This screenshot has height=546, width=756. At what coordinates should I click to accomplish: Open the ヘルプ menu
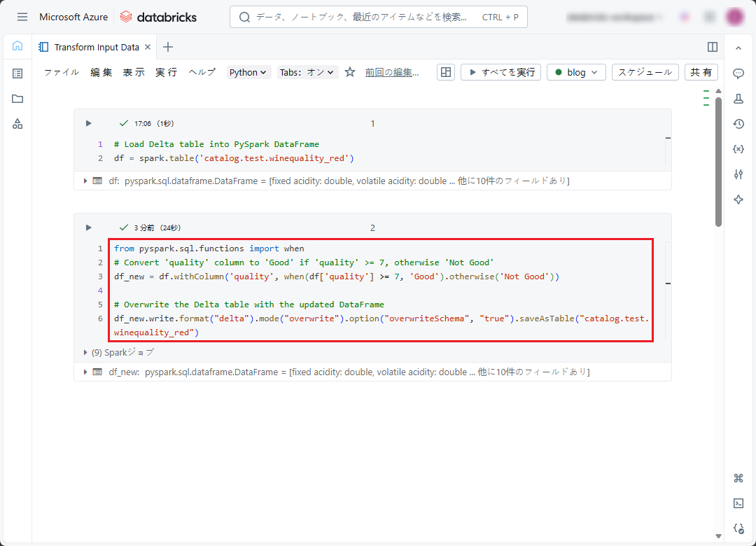point(202,72)
